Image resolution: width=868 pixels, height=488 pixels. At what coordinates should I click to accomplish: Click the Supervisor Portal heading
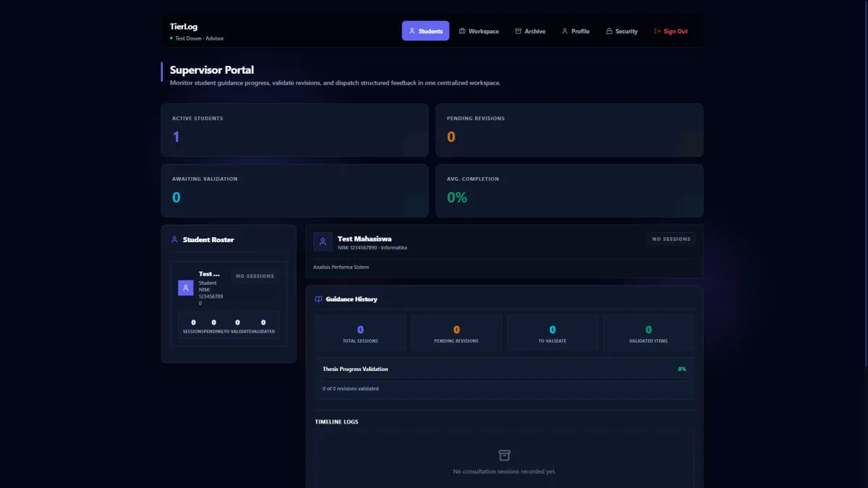click(212, 70)
